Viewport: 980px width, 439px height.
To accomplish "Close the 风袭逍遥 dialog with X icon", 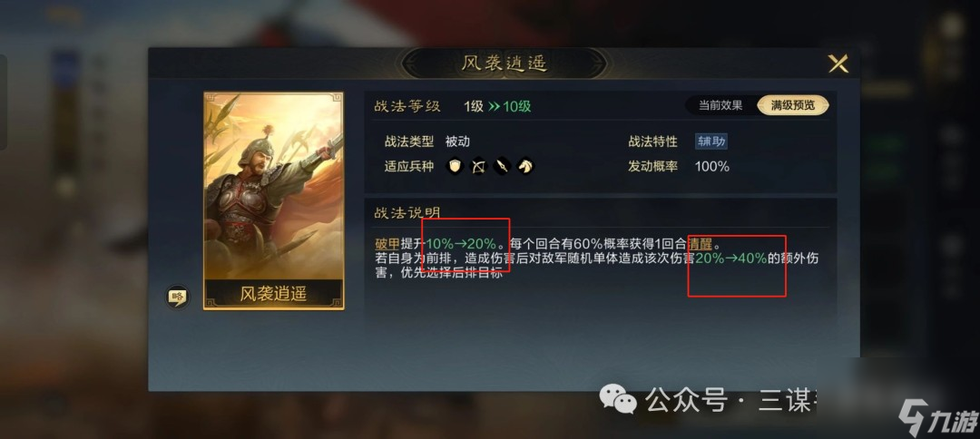I will [838, 63].
